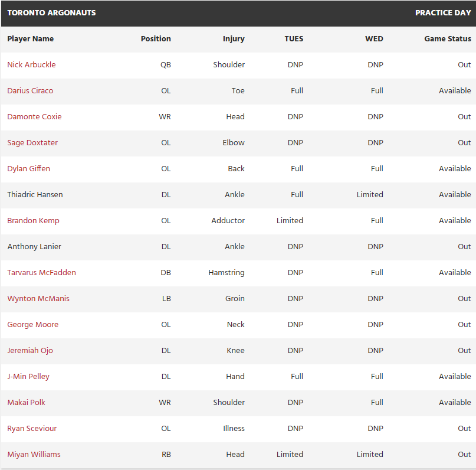This screenshot has height=470, width=476.
Task: Open the Brandon Kemp link
Action: (x=33, y=221)
